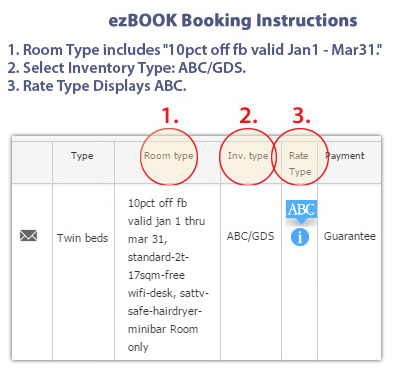Click the empty header cell above envelope
Viewport: 400px width, 373px height.
point(32,163)
